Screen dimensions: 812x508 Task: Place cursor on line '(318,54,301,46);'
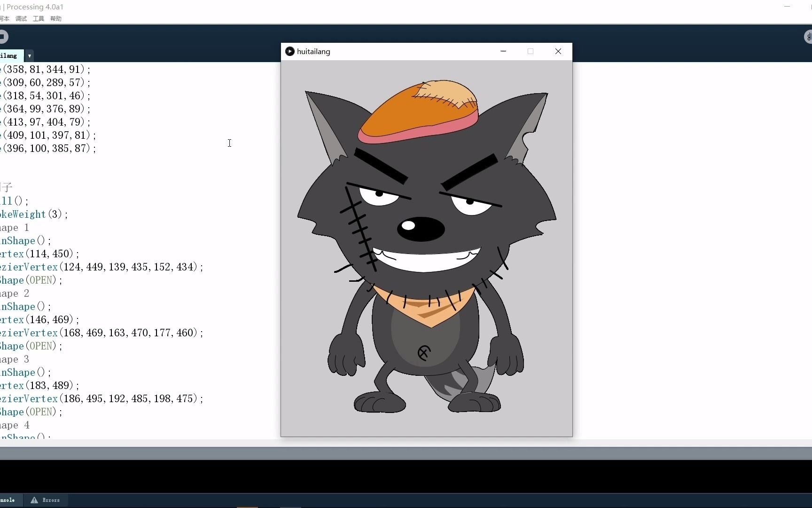click(x=46, y=95)
